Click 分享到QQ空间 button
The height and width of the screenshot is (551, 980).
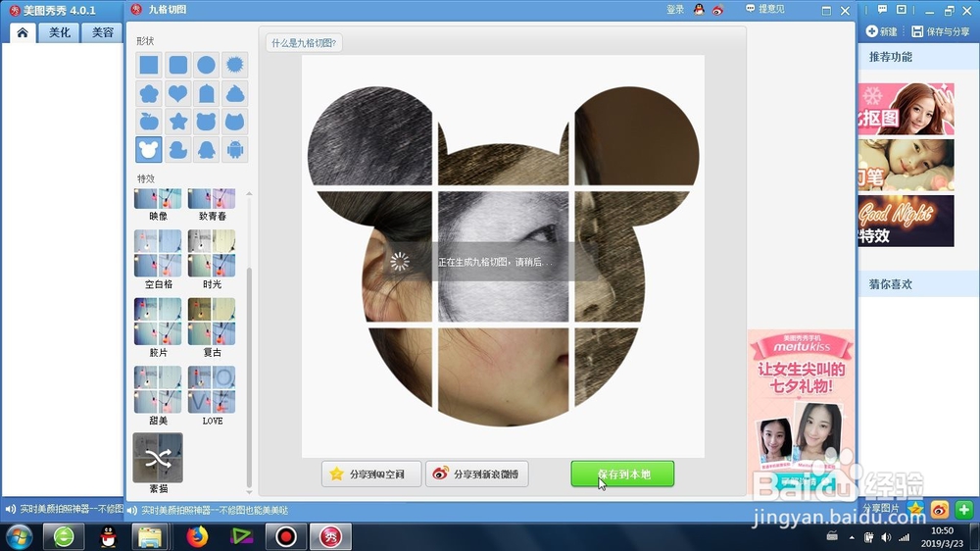tap(371, 475)
